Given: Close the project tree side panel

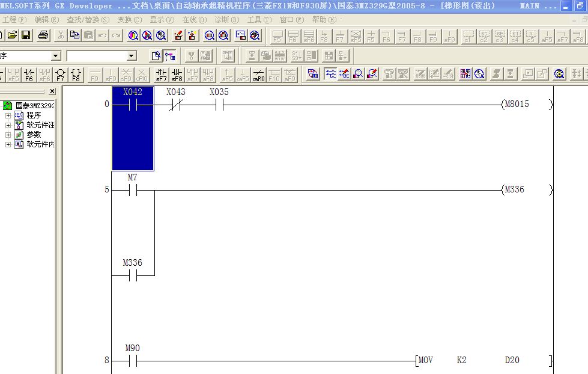Looking at the screenshot, I should pos(52,91).
